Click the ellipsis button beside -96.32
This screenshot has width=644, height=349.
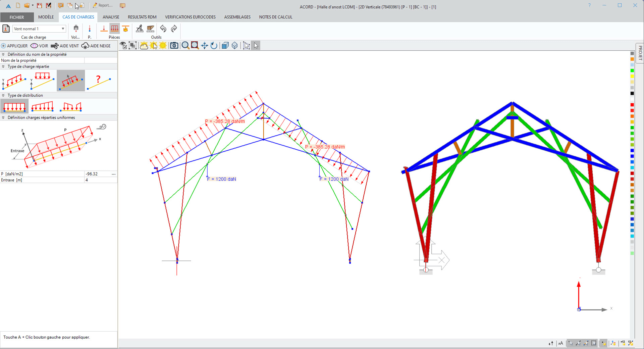pyautogui.click(x=114, y=174)
